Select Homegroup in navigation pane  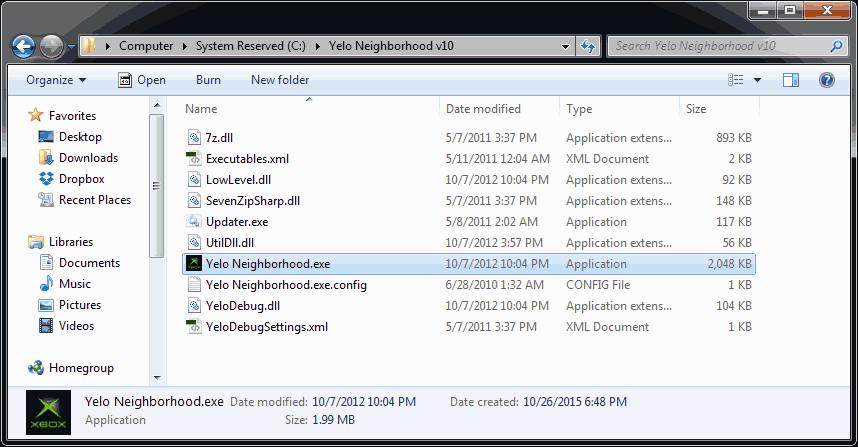tap(81, 368)
